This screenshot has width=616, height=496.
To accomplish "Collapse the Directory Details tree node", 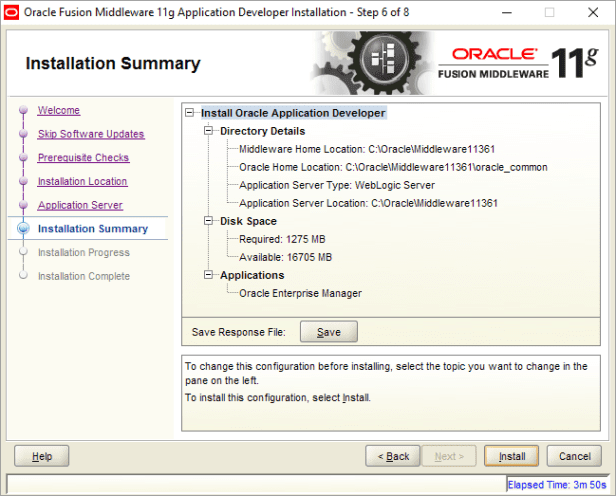I will pos(208,131).
